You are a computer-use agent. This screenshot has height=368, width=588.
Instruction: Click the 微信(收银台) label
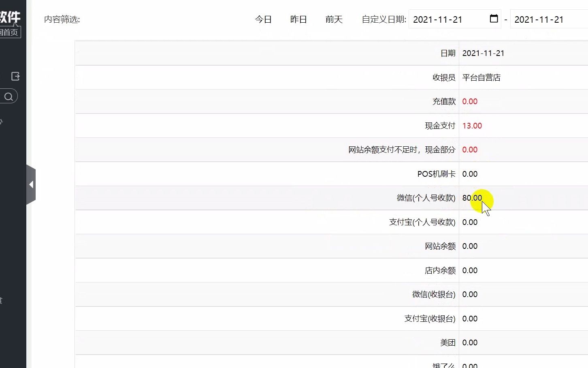click(434, 294)
